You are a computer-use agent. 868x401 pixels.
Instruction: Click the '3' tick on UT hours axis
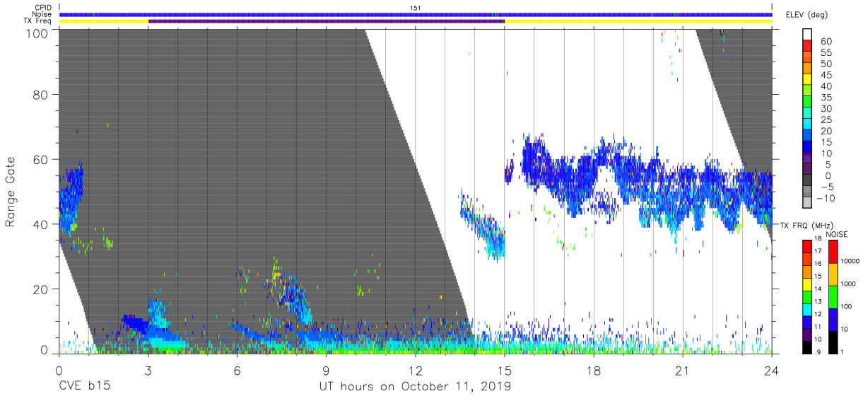148,370
